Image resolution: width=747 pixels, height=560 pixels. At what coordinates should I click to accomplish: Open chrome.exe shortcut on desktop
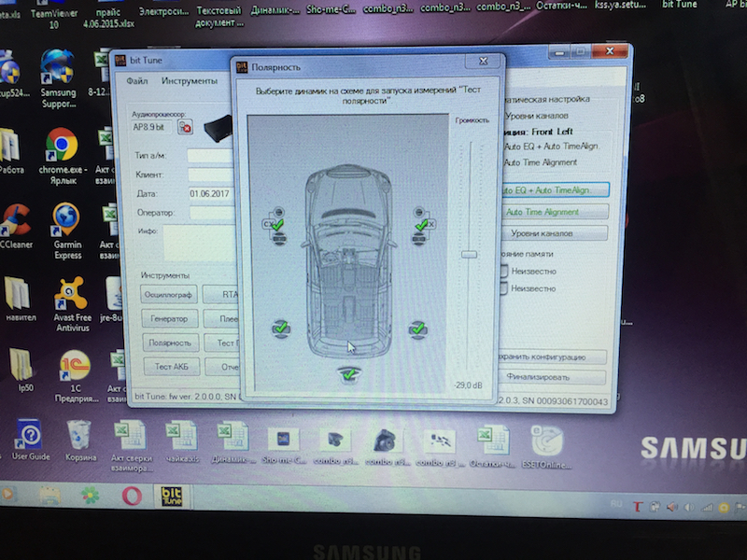click(63, 156)
